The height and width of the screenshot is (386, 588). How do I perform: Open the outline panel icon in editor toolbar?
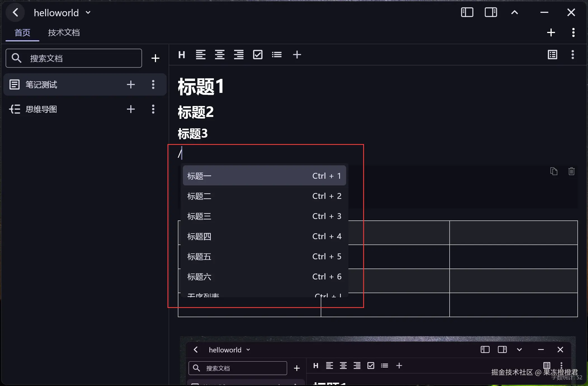(x=552, y=55)
